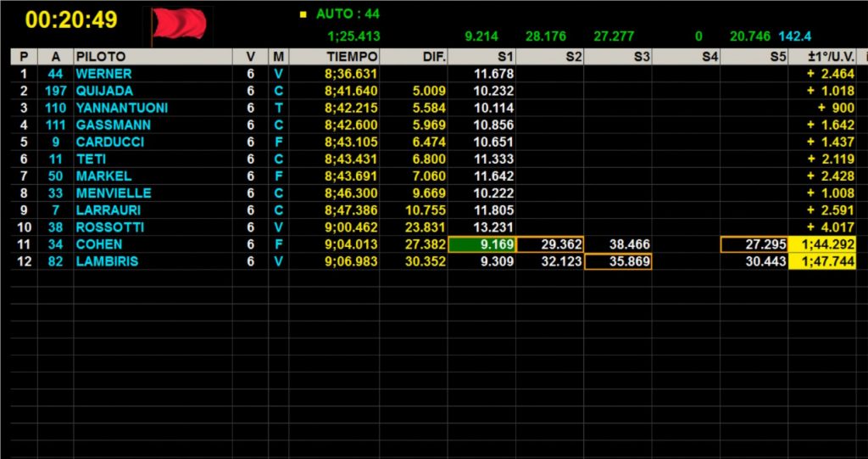Click S1 time 13.231 for ROSSOTTI

494,227
